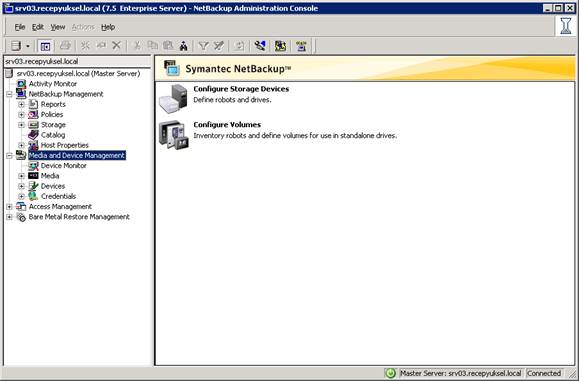Click the new item star toolbar icon
This screenshot has width=579, height=381.
(x=85, y=46)
